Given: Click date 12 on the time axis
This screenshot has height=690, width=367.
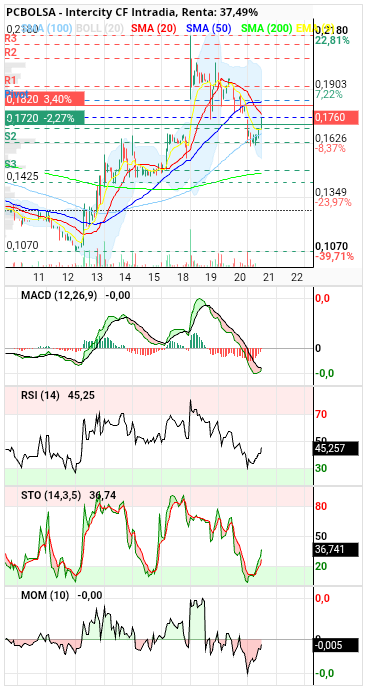Looking at the screenshot, I should click(68, 277).
